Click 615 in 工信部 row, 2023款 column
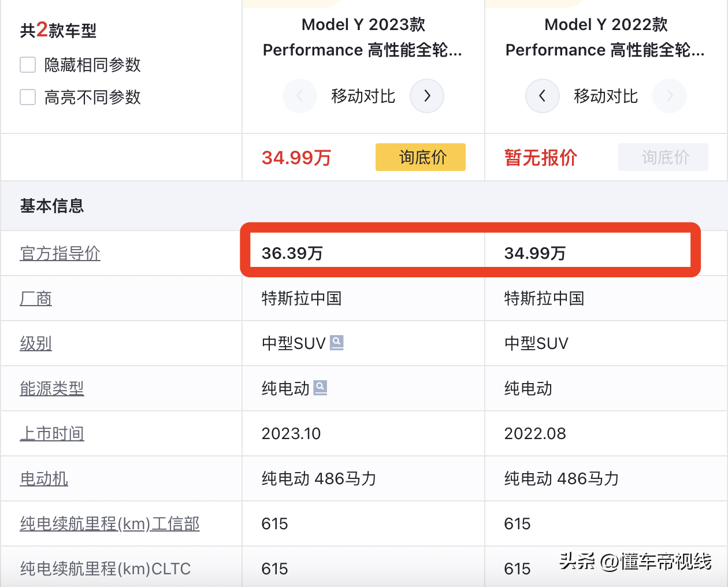This screenshot has width=728, height=587. (274, 523)
